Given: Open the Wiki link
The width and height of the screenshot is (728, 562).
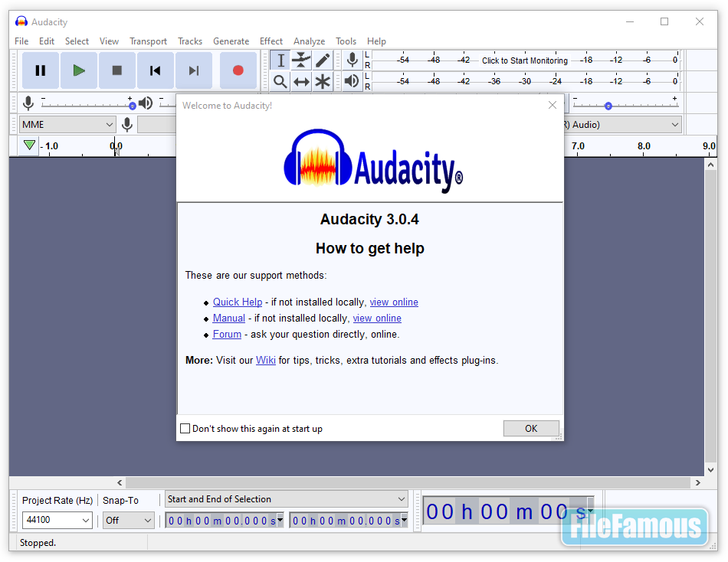Looking at the screenshot, I should point(266,360).
